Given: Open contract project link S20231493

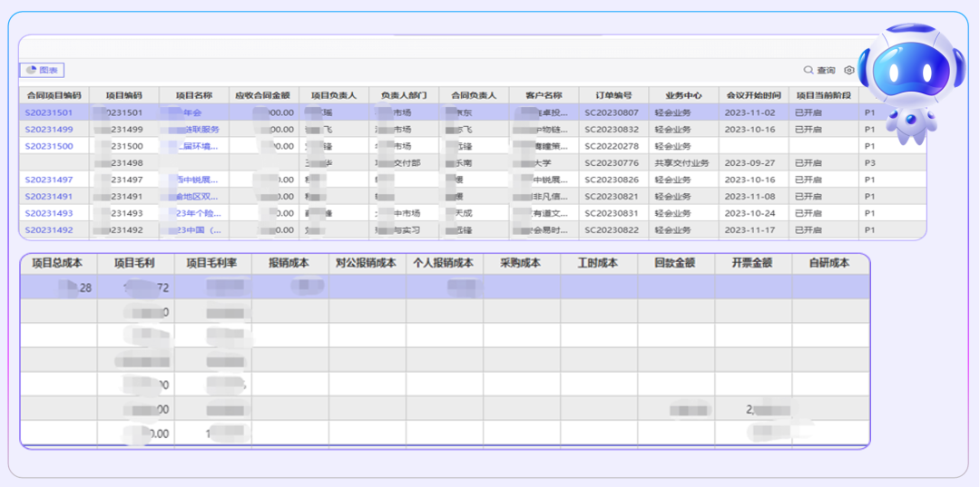Looking at the screenshot, I should tap(49, 213).
